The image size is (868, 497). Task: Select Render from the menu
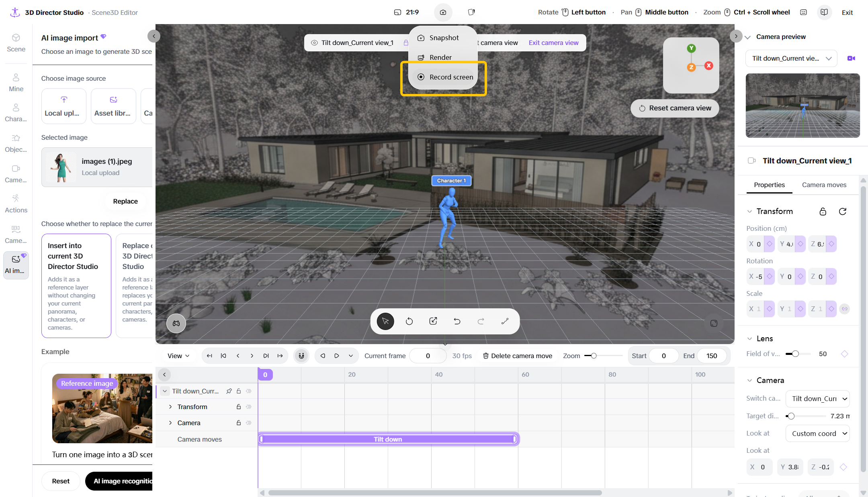point(443,57)
